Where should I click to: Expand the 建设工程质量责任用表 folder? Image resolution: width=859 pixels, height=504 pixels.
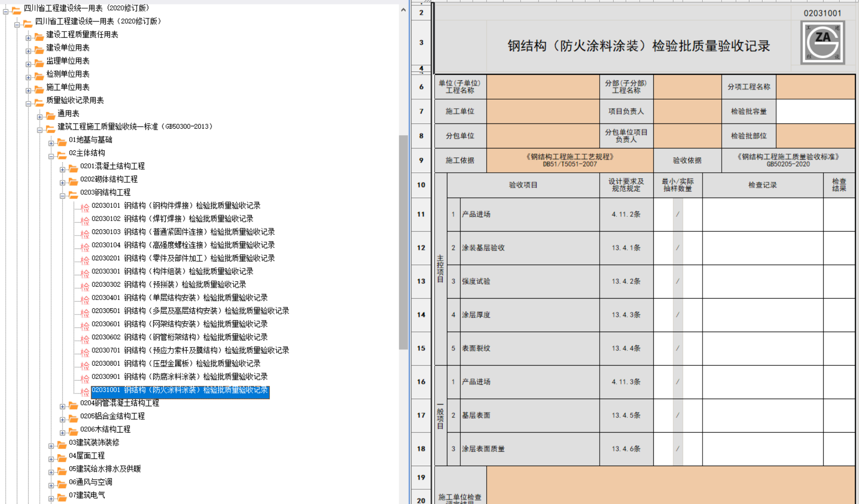point(28,37)
